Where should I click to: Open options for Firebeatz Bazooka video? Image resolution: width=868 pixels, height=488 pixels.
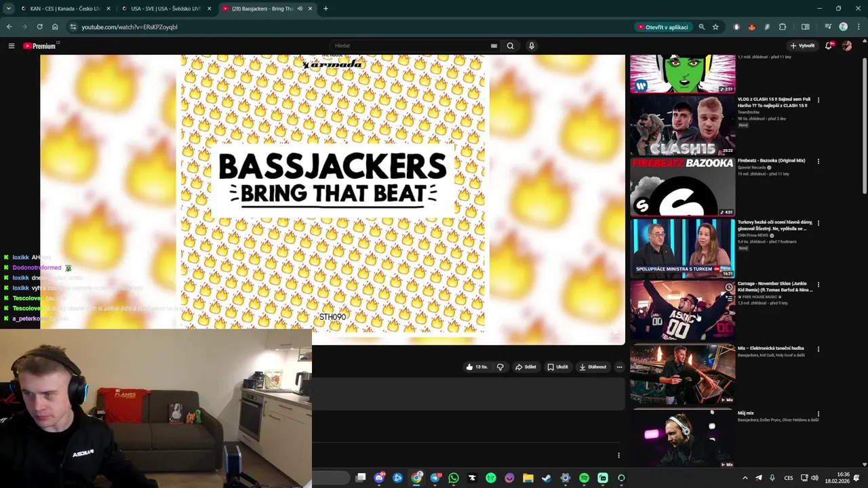click(818, 161)
